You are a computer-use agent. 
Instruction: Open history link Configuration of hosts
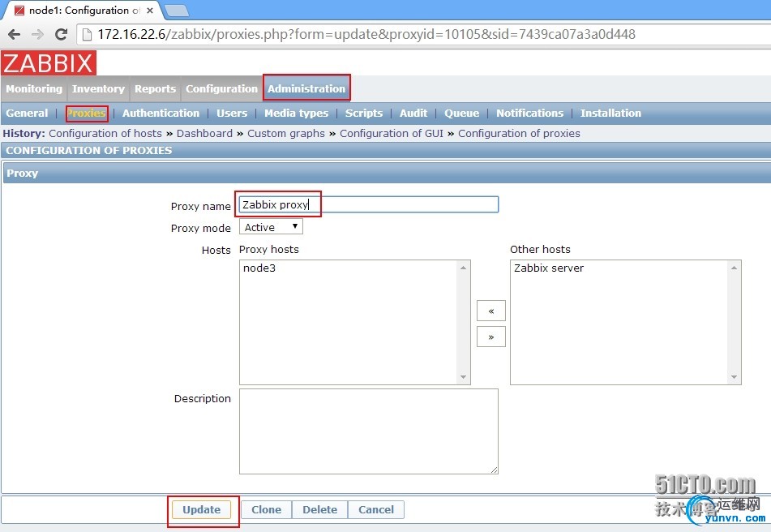[x=105, y=133]
